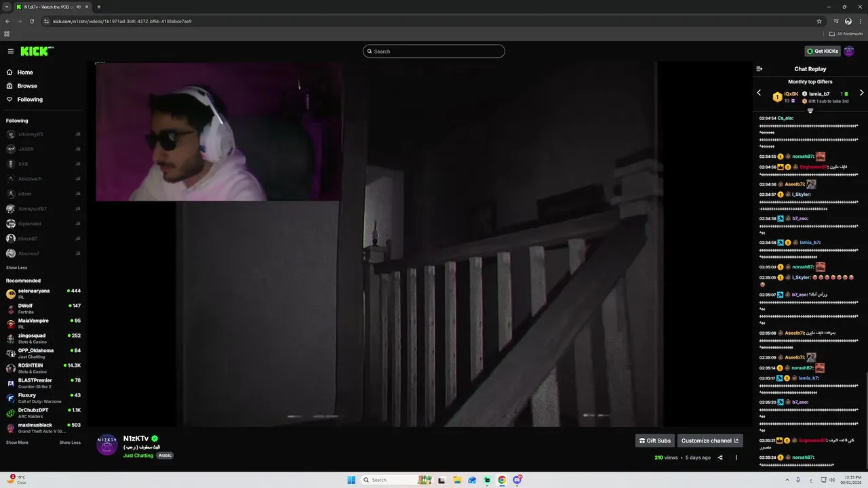Viewport: 868px width, 488px height.
Task: Open zingosquad recommended channel
Action: click(43, 338)
